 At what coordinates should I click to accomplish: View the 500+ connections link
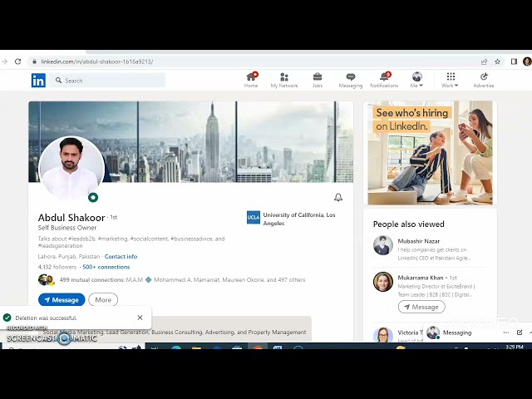(106, 267)
